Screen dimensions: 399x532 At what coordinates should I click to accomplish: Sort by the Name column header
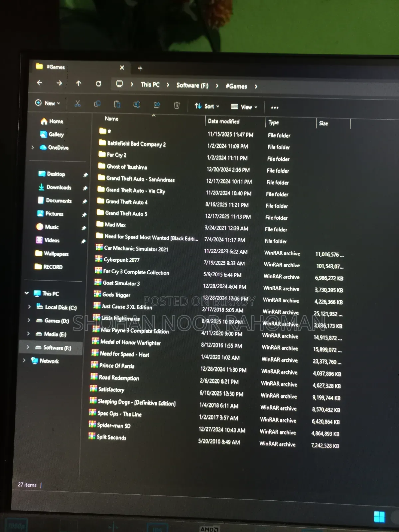[112, 119]
